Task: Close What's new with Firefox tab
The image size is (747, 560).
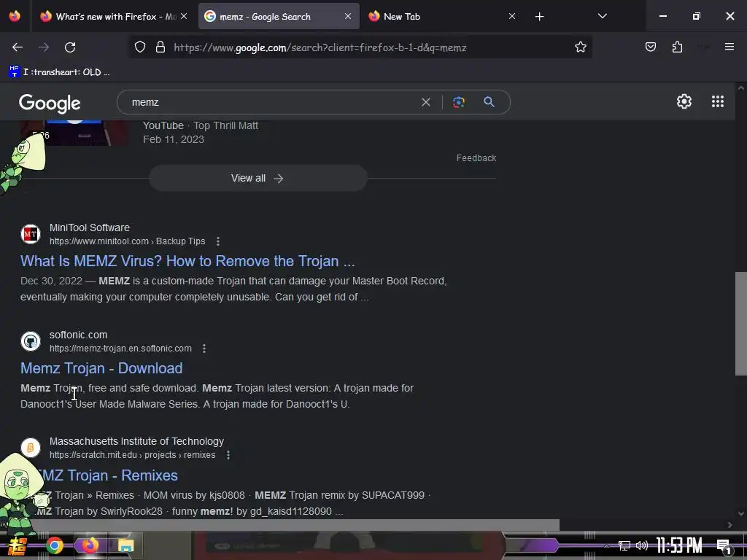Action: [184, 16]
